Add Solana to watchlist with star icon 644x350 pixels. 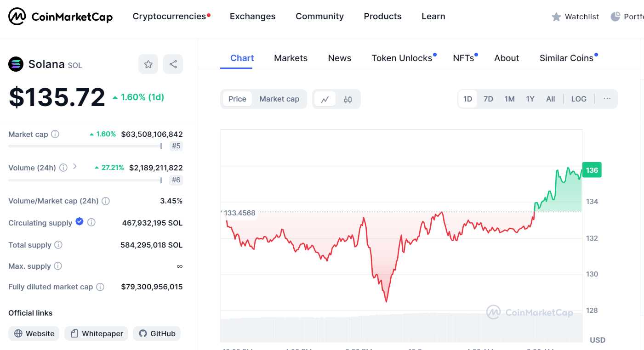pyautogui.click(x=148, y=64)
